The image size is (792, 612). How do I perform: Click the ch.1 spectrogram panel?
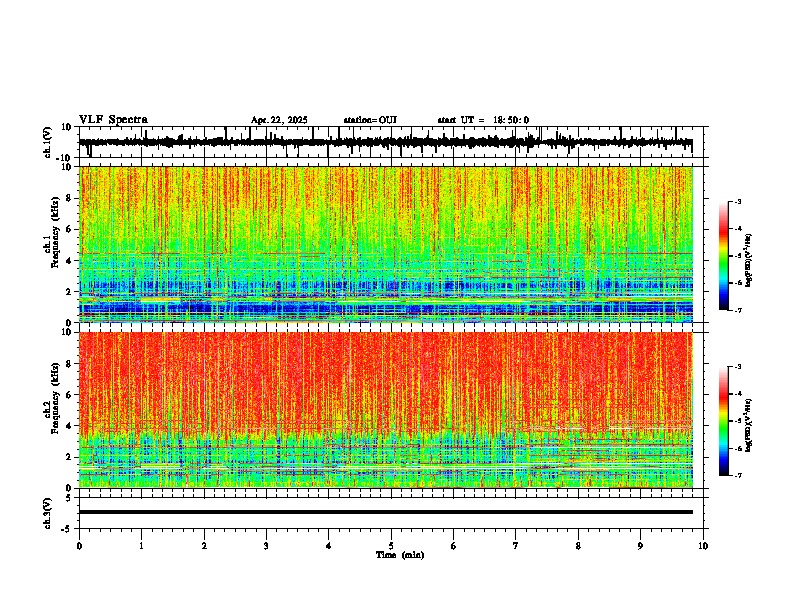[x=386, y=244]
